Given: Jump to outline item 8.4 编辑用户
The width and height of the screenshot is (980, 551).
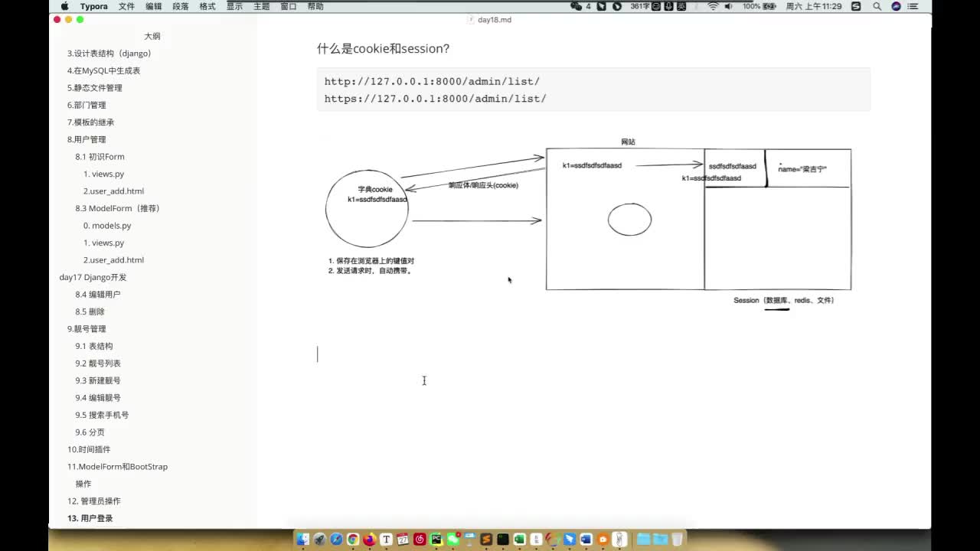Looking at the screenshot, I should click(97, 295).
